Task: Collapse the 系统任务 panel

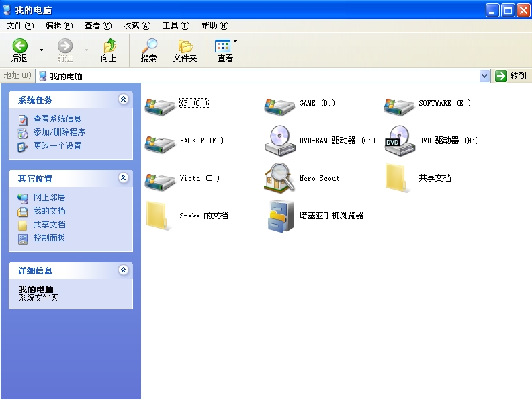Action: 123,99
